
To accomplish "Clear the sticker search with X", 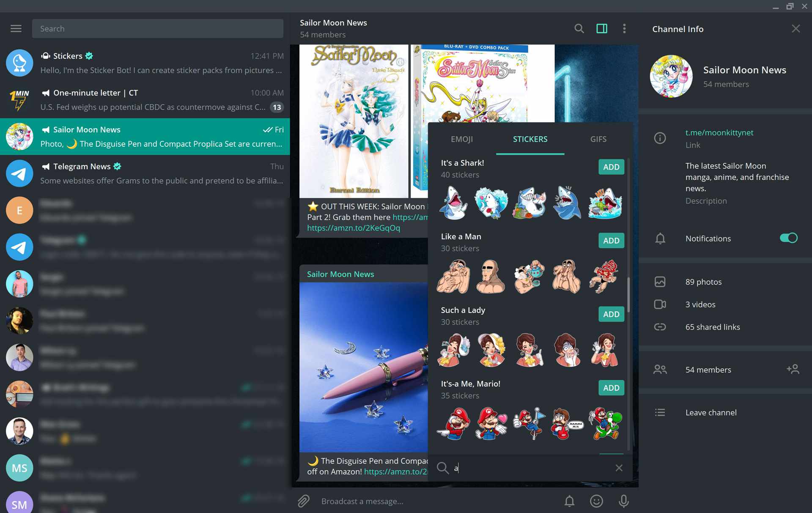I will coord(619,468).
